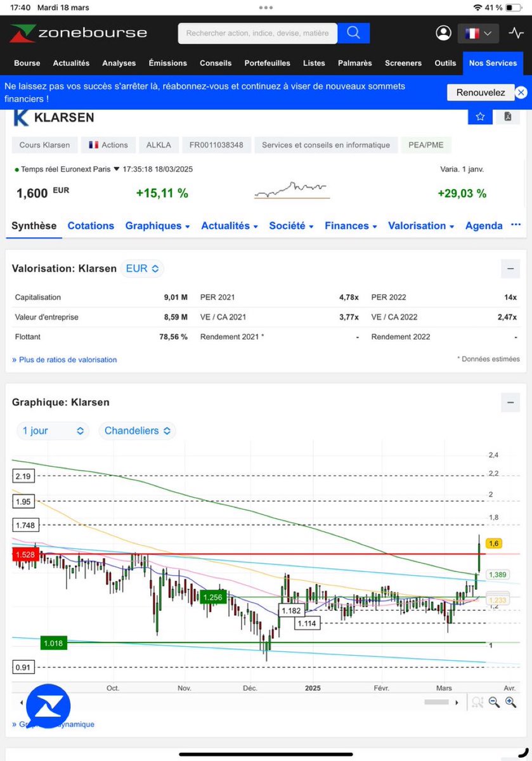Click the greyed-out chart zoom reset icon
Screen dimensions: 532x761
click(x=477, y=702)
